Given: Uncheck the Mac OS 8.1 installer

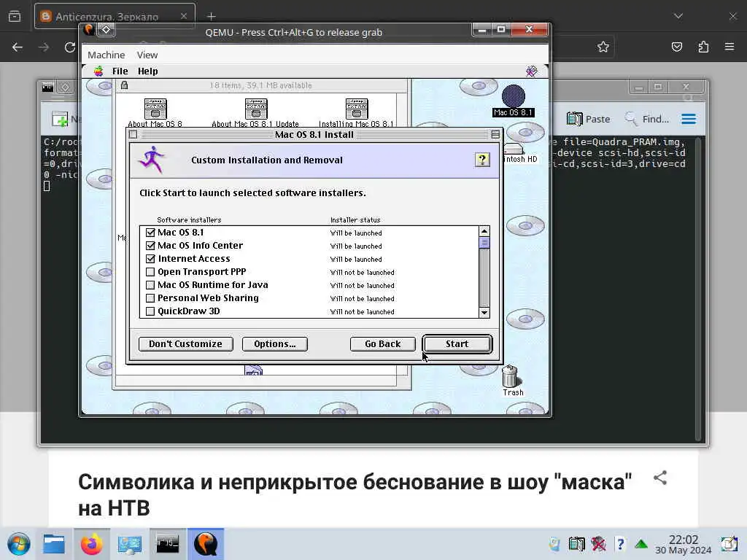Looking at the screenshot, I should (150, 233).
